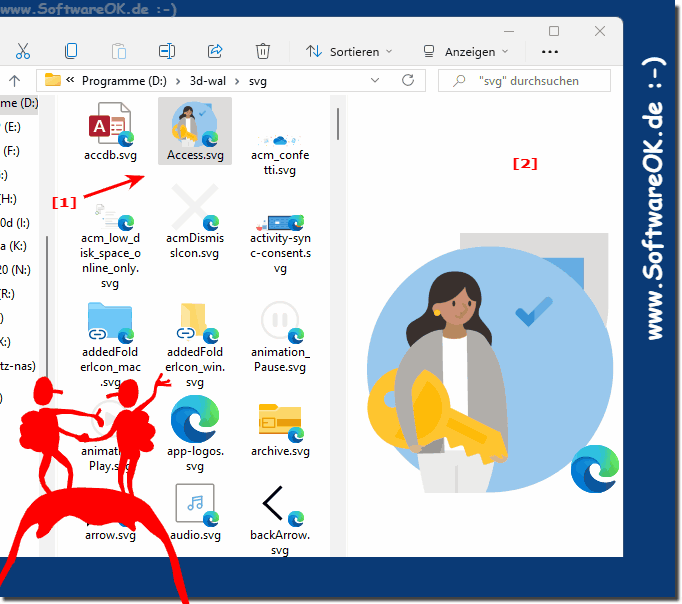
Task: Click Programme (D:) in the address path
Action: click(124, 81)
